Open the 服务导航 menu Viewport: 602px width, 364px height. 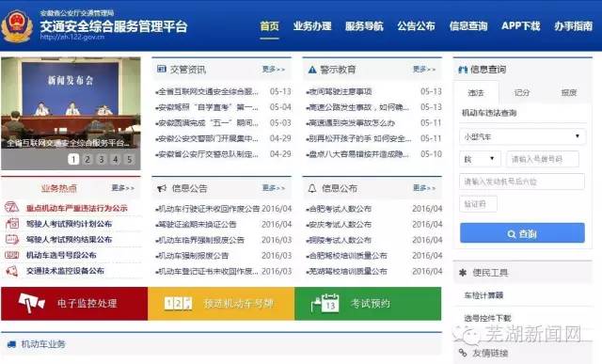(x=364, y=26)
